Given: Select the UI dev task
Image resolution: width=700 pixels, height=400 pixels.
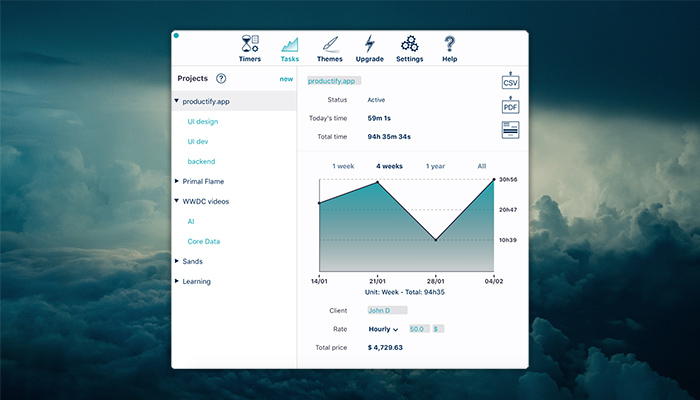Looking at the screenshot, I should tap(198, 142).
